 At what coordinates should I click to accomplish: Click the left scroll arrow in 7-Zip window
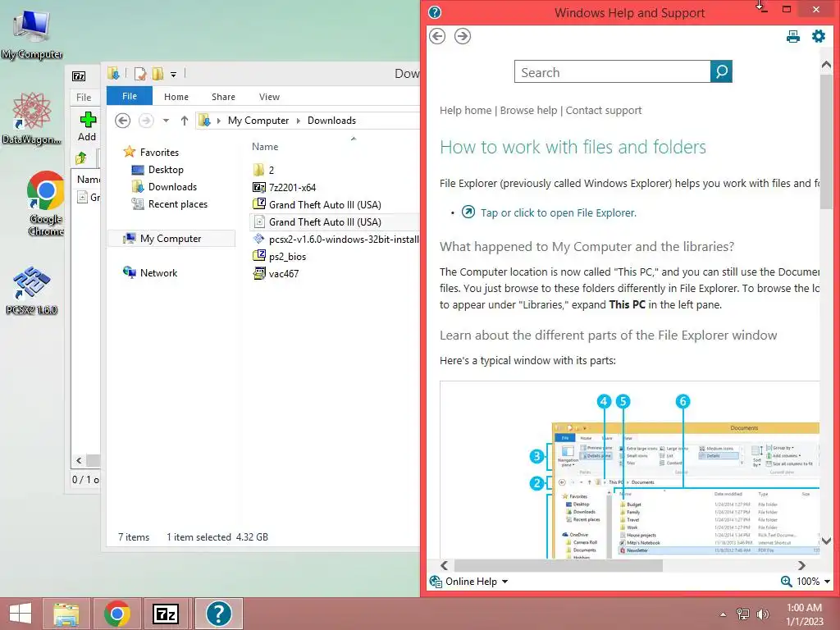(x=79, y=460)
